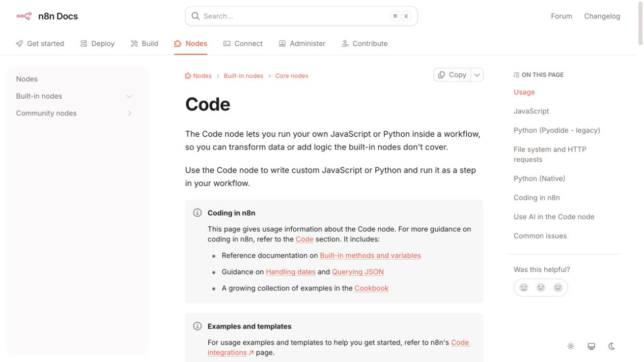Click the On this page list icon
Screen dimensions: 644x362
click(517, 75)
